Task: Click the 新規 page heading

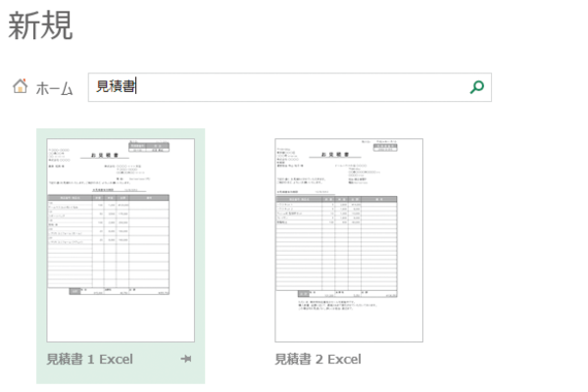Action: click(x=40, y=25)
